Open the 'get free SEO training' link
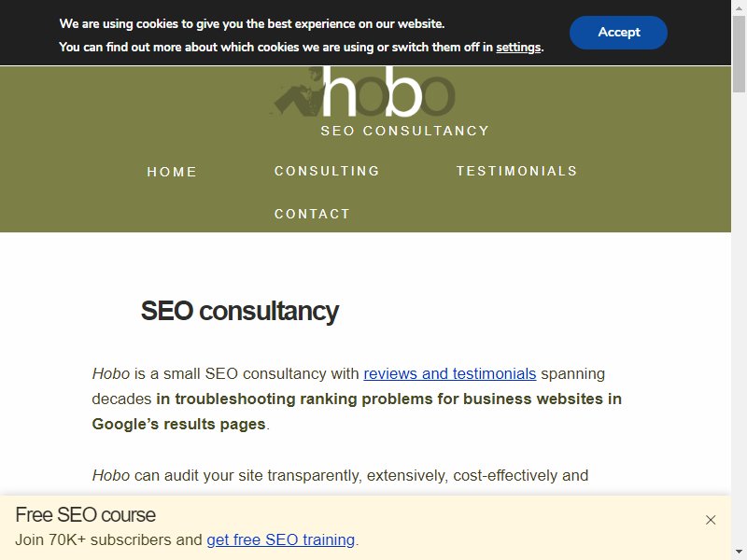 coord(281,540)
